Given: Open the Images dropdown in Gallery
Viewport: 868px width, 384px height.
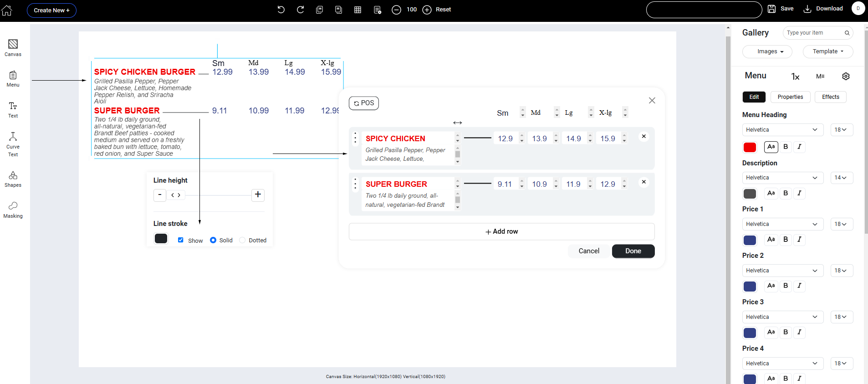Looking at the screenshot, I should [x=767, y=51].
